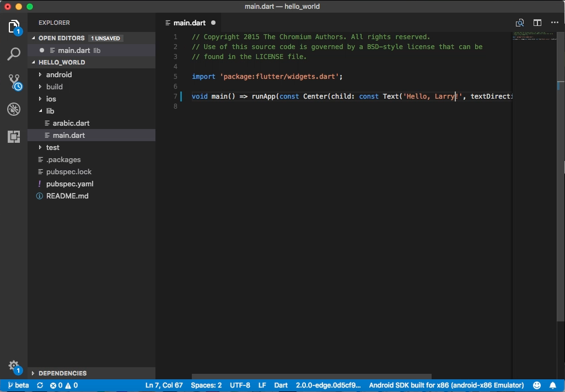565x392 pixels.
Task: Click the EXPLORER panel title
Action: (54, 23)
